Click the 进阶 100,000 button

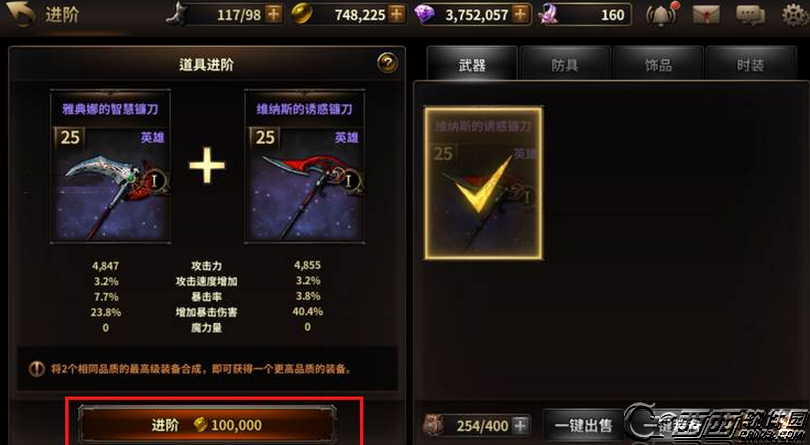tap(207, 425)
